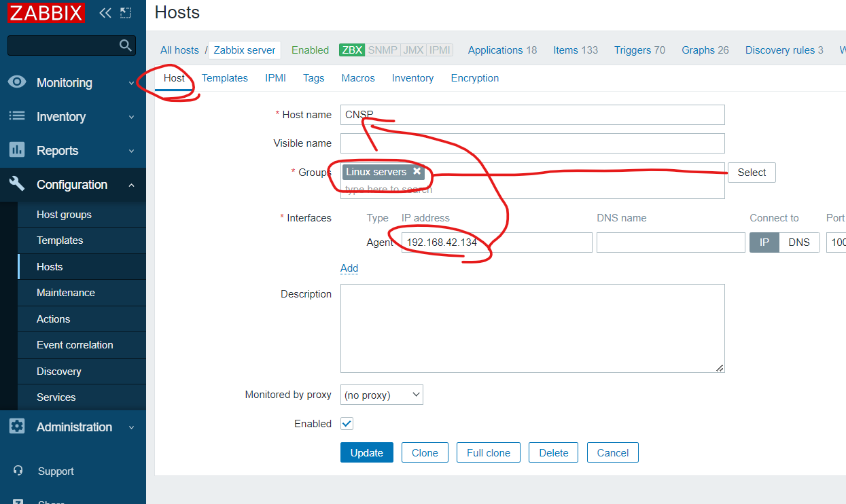
Task: Switch to the Macros tab
Action: 358,78
